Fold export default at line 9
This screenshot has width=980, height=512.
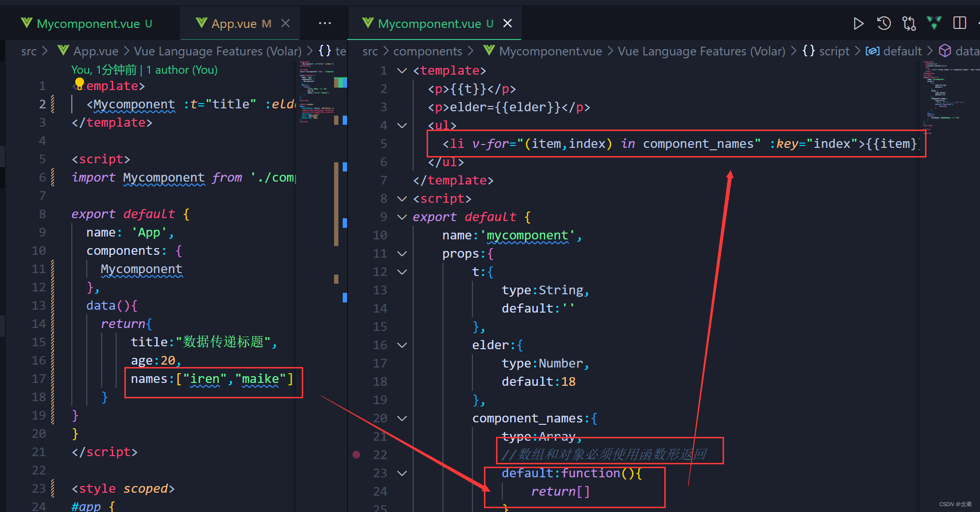pyautogui.click(x=402, y=217)
